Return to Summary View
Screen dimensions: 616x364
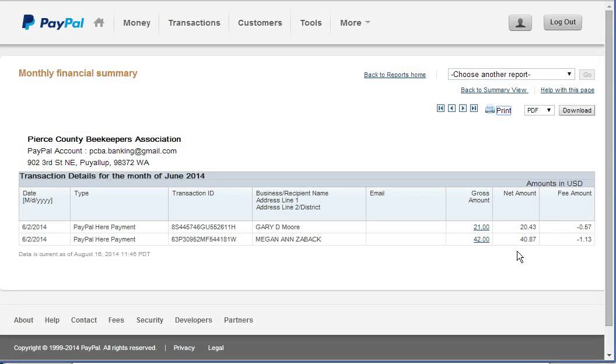point(494,90)
